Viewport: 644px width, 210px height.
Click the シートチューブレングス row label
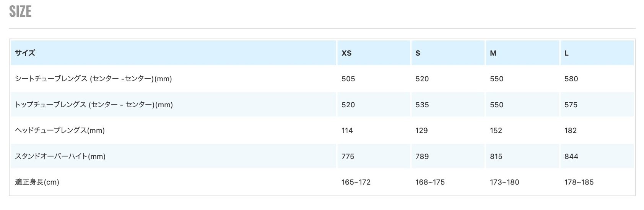(x=93, y=79)
